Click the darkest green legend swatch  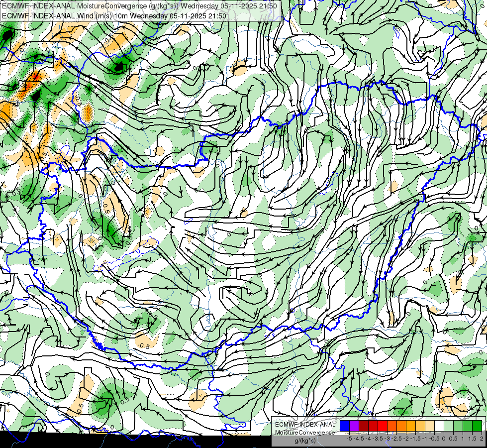coord(477,426)
